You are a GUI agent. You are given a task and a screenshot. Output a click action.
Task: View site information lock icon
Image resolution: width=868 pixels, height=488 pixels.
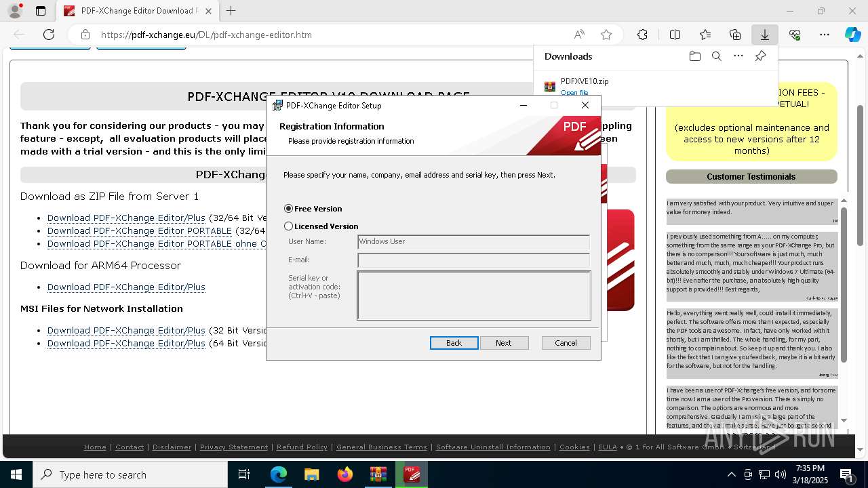coord(85,35)
